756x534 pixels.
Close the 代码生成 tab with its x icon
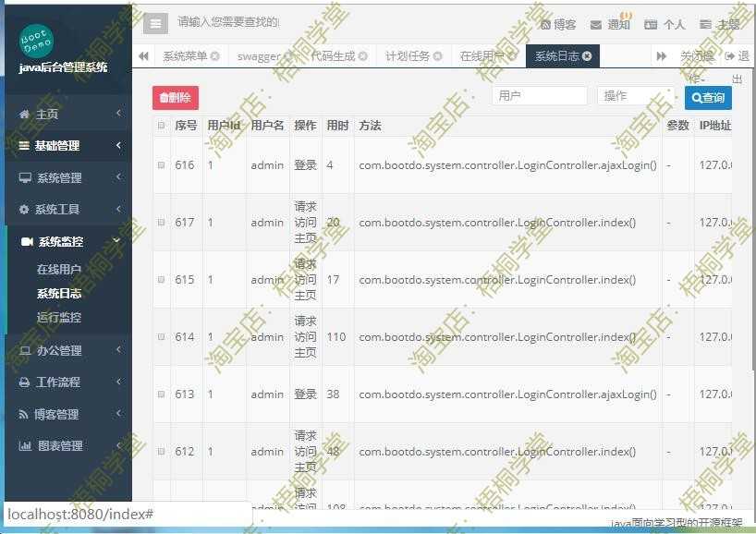click(363, 56)
